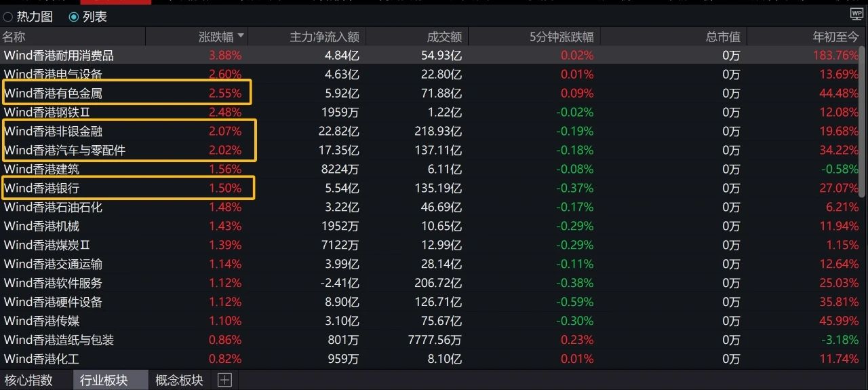Select row Wind香港石油石化
The height and width of the screenshot is (390, 868).
coord(430,208)
